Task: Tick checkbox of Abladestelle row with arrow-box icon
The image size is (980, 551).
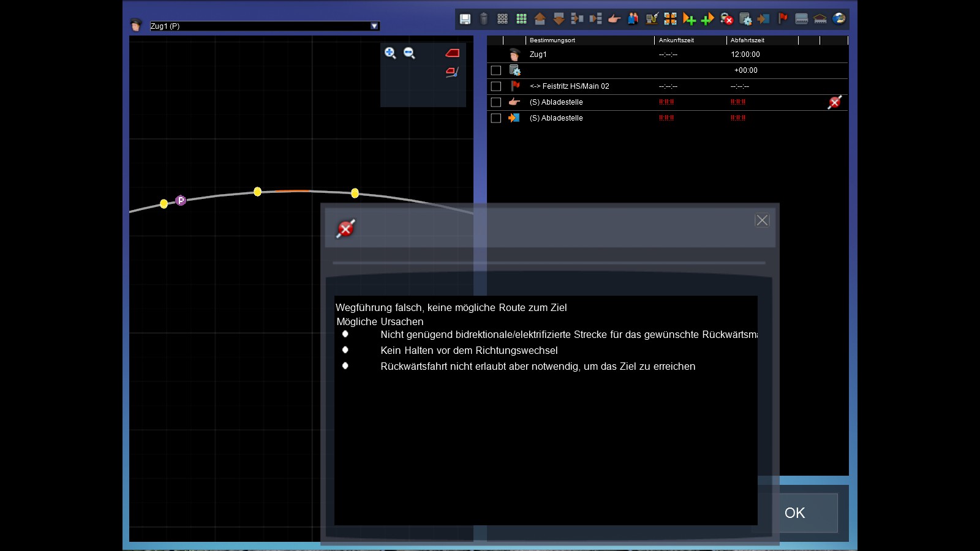Action: [496, 118]
